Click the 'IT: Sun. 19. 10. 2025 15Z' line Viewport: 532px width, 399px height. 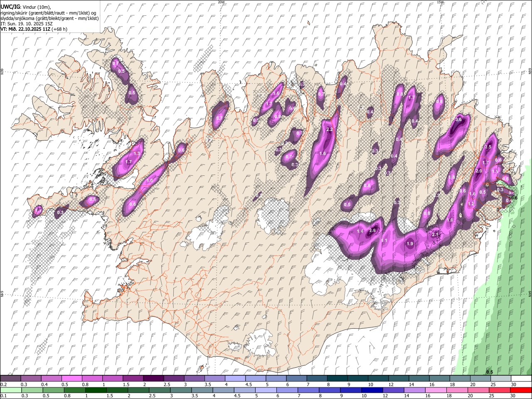(27, 24)
